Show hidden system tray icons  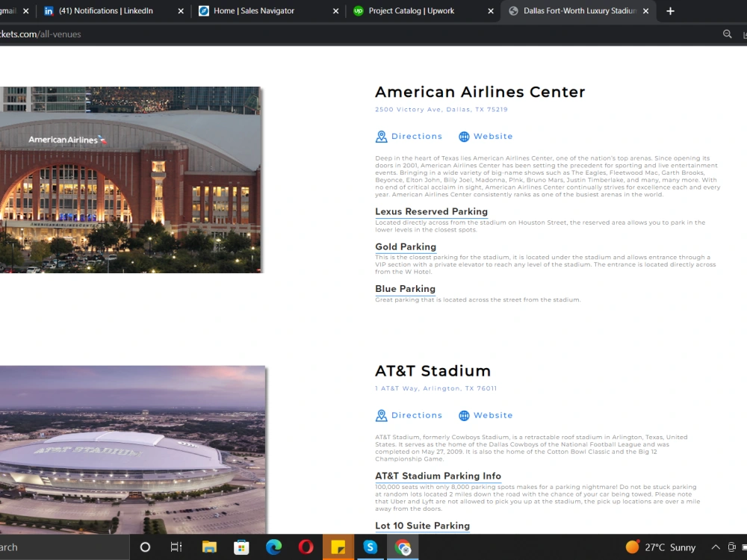click(x=716, y=547)
